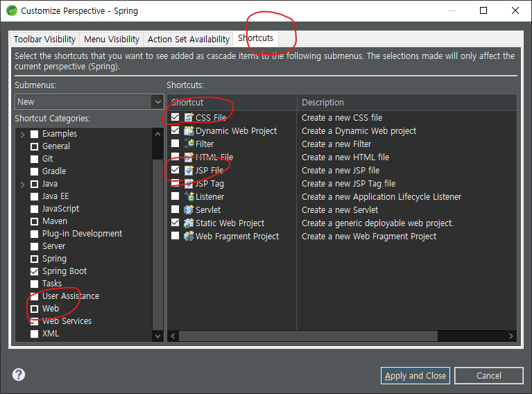Image resolution: width=532 pixels, height=394 pixels.
Task: Switch to the Toolbar Visibility tab
Action: pos(45,40)
